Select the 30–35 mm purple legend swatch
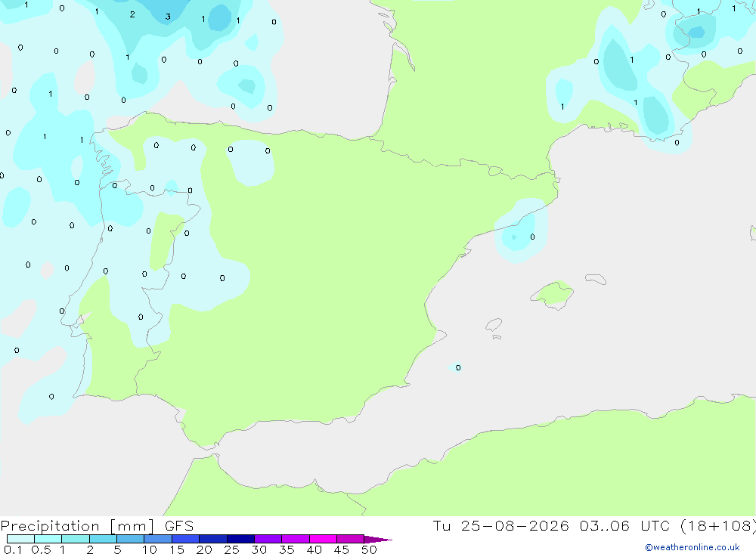Image resolution: width=756 pixels, height=554 pixels. pos(268,539)
